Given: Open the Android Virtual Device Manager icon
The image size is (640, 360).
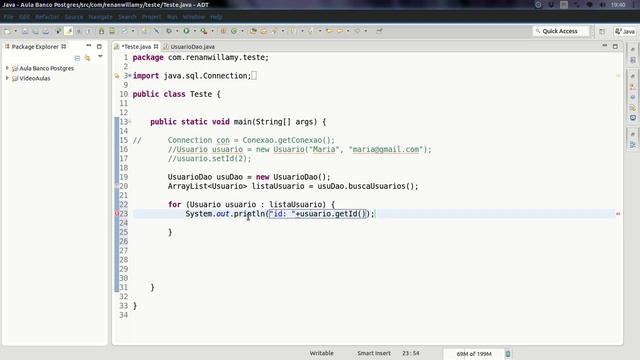Looking at the screenshot, I should [x=112, y=31].
